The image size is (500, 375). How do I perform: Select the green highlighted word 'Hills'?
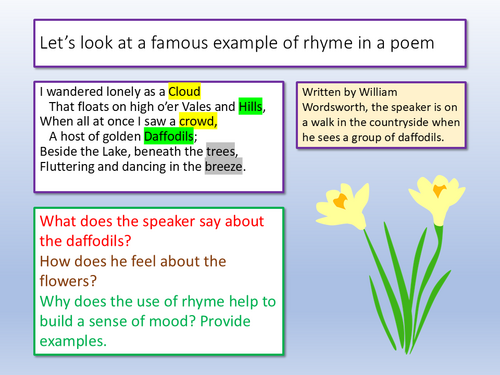250,106
